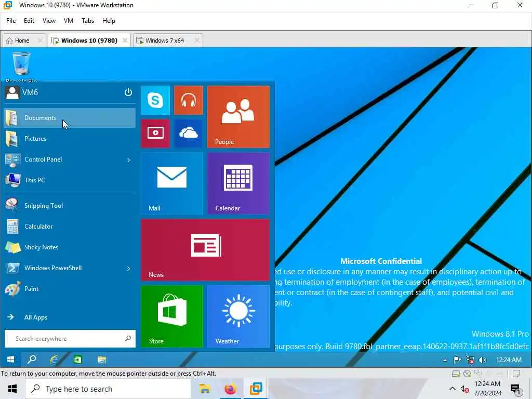The width and height of the screenshot is (532, 399).
Task: Open the Store tile
Action: [171, 316]
